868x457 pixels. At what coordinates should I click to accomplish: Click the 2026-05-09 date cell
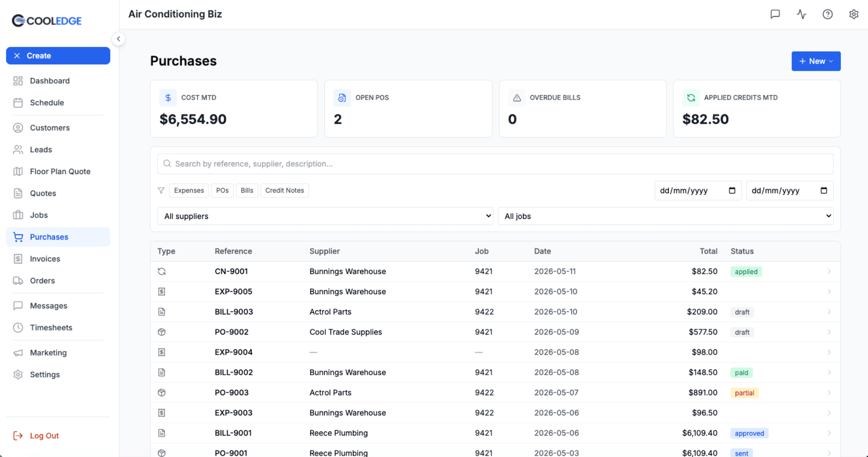556,332
